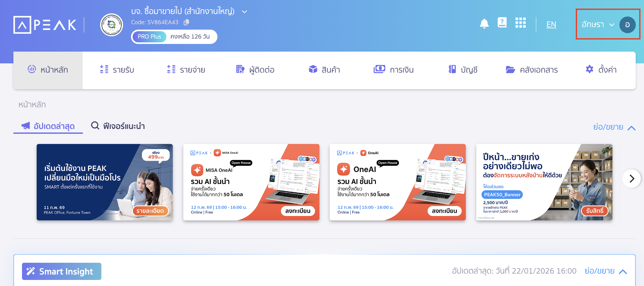Open the รายรับ income menu
Screen dimensions: 644x286
pos(117,70)
